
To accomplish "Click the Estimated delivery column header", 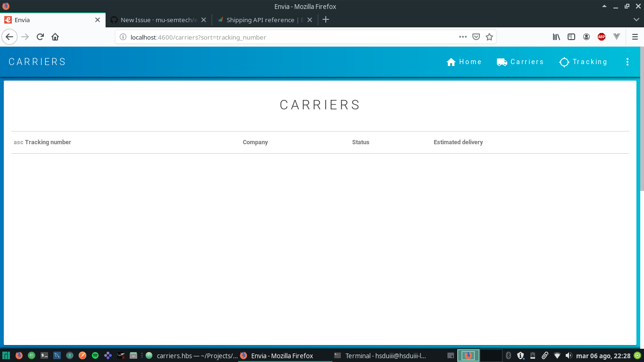I will tap(458, 142).
